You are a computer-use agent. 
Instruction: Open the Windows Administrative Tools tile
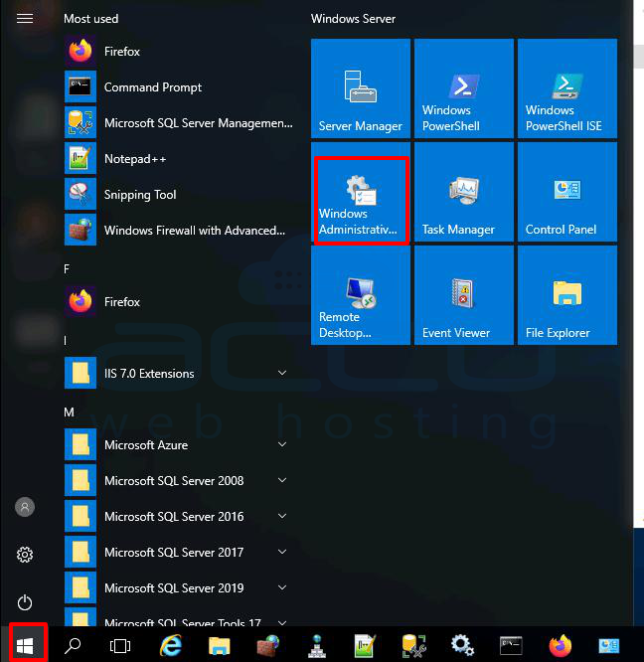click(361, 192)
